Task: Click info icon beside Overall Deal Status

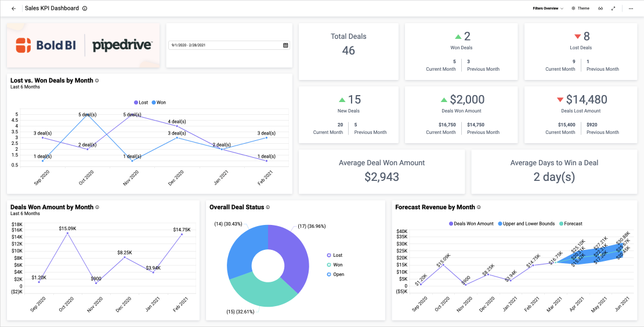Action: tap(268, 207)
